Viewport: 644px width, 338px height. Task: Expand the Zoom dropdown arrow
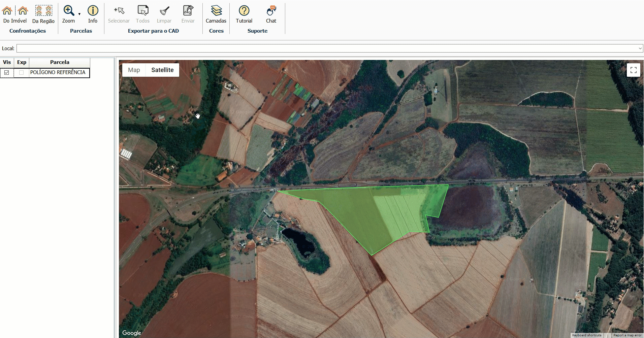click(x=79, y=14)
